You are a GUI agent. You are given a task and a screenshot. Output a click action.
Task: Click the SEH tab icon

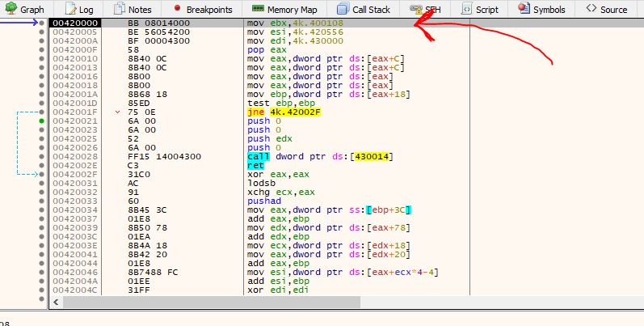[x=415, y=9]
